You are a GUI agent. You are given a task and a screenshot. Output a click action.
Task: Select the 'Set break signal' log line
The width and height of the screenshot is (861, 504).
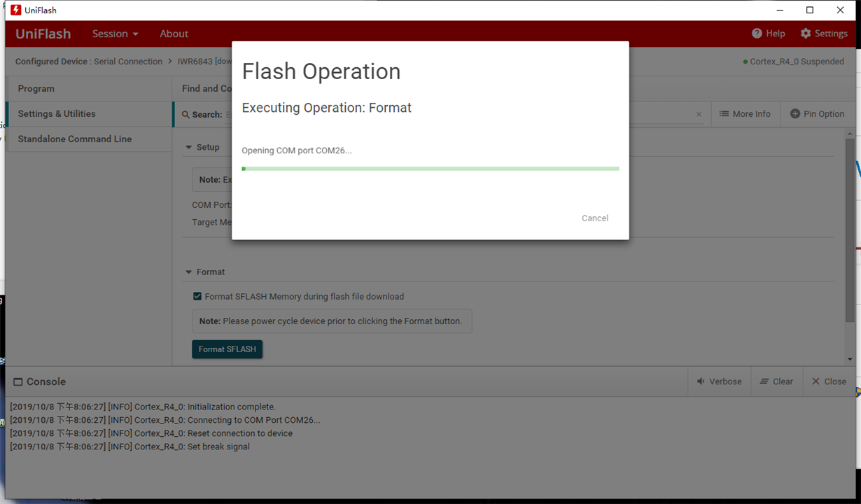point(129,447)
